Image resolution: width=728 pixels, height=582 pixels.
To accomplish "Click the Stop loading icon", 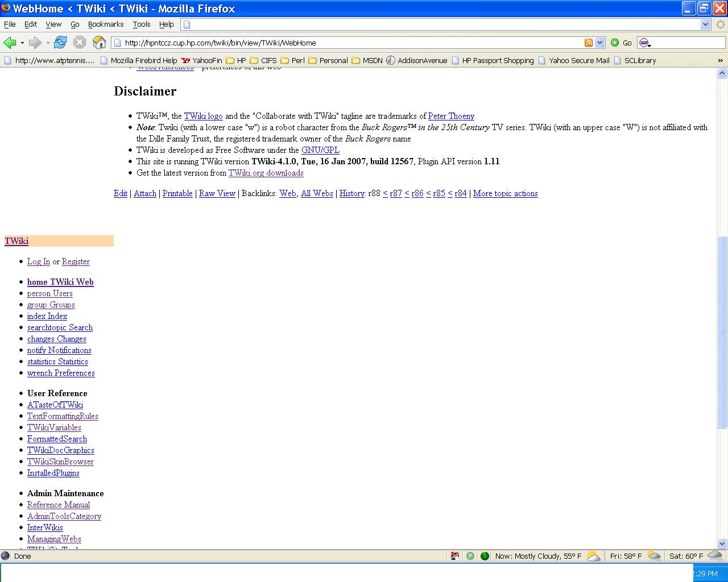I will point(80,43).
